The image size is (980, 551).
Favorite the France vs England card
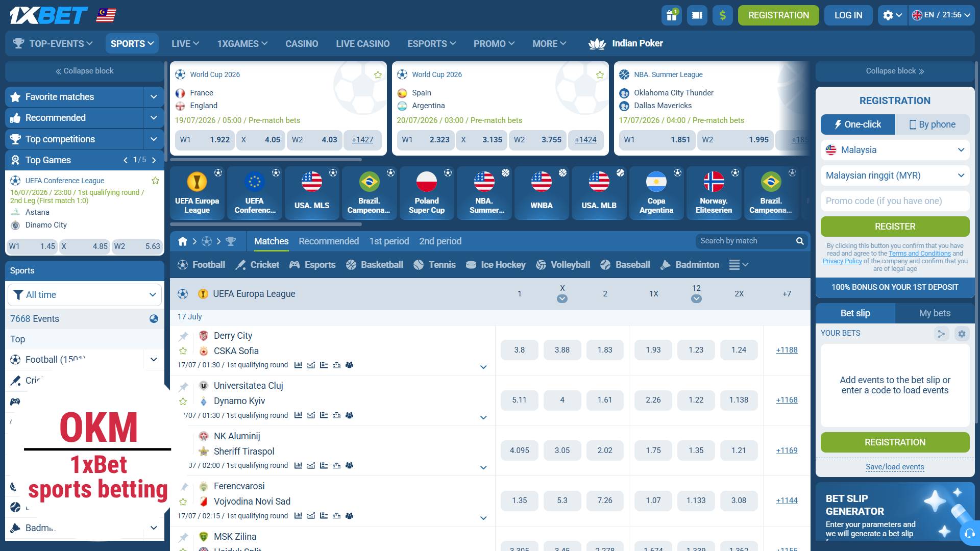(x=378, y=75)
